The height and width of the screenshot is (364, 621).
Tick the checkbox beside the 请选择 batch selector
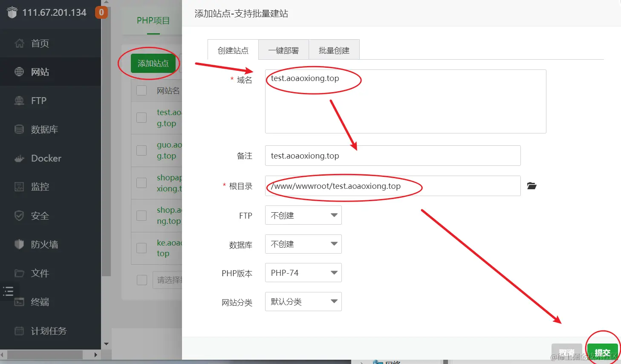pyautogui.click(x=142, y=280)
